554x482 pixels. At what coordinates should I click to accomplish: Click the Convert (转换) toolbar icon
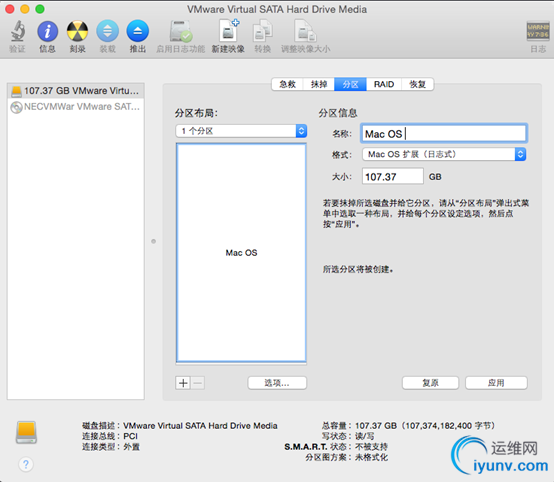click(x=263, y=31)
